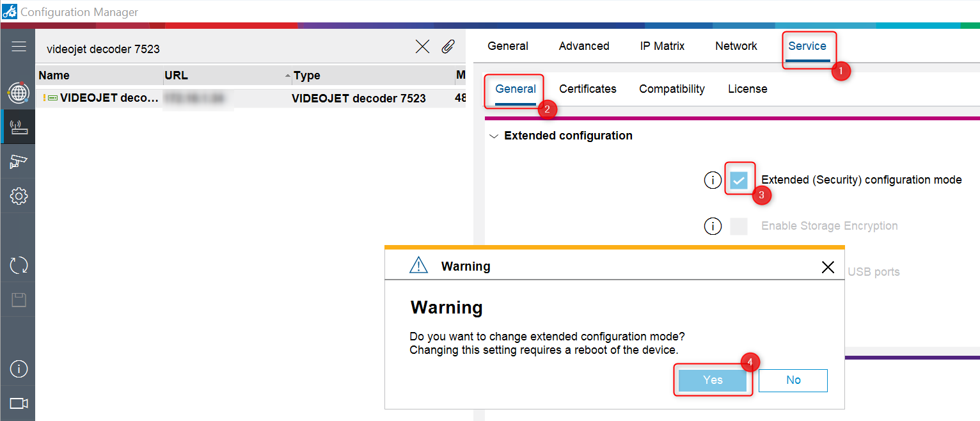The image size is (980, 421).
Task: Select the camera surveillance icon in sidebar
Action: coord(19,161)
